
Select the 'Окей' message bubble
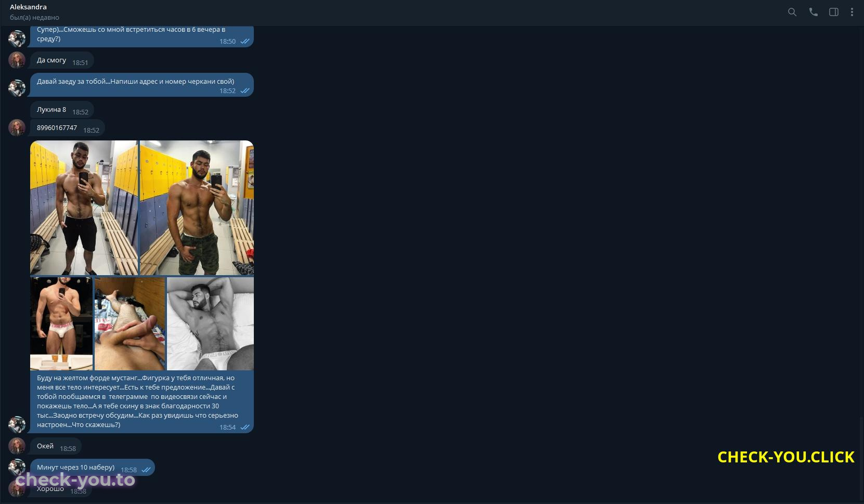(x=56, y=446)
